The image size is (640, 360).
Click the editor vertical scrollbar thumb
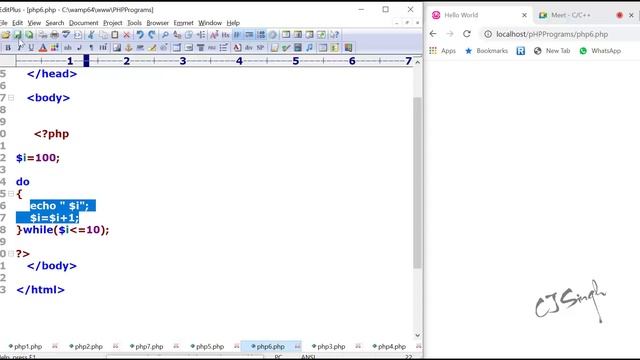tap(417, 183)
